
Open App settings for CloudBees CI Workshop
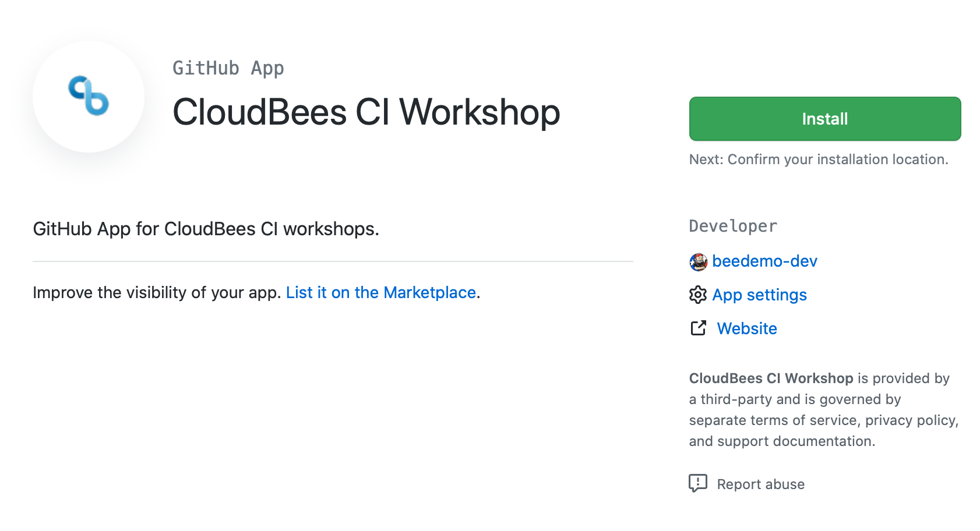(x=759, y=295)
